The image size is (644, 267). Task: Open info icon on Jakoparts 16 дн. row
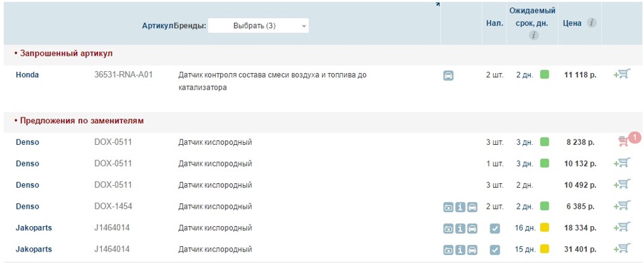pyautogui.click(x=460, y=228)
